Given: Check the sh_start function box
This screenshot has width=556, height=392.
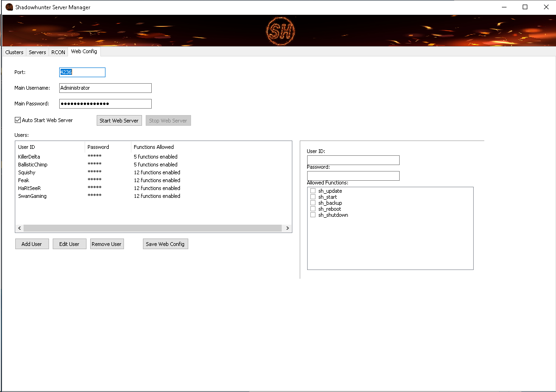Looking at the screenshot, I should click(313, 196).
